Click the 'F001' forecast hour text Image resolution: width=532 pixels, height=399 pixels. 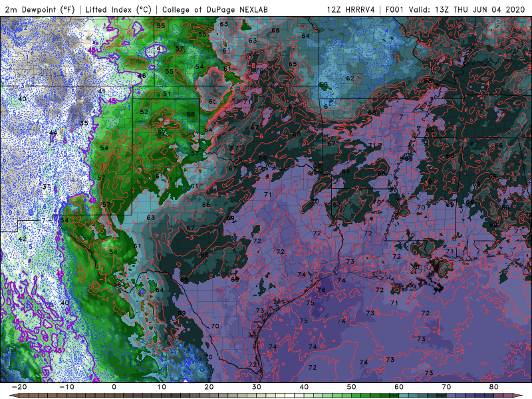394,10
